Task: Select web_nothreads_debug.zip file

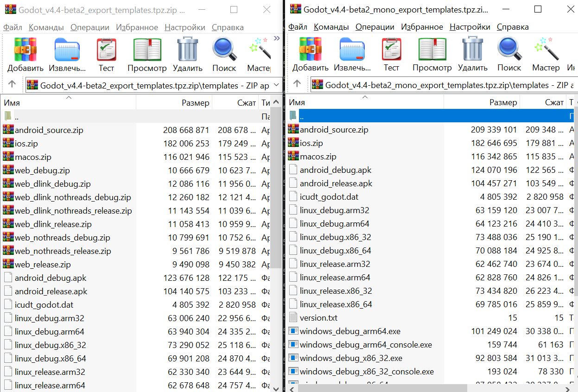Action: click(63, 238)
